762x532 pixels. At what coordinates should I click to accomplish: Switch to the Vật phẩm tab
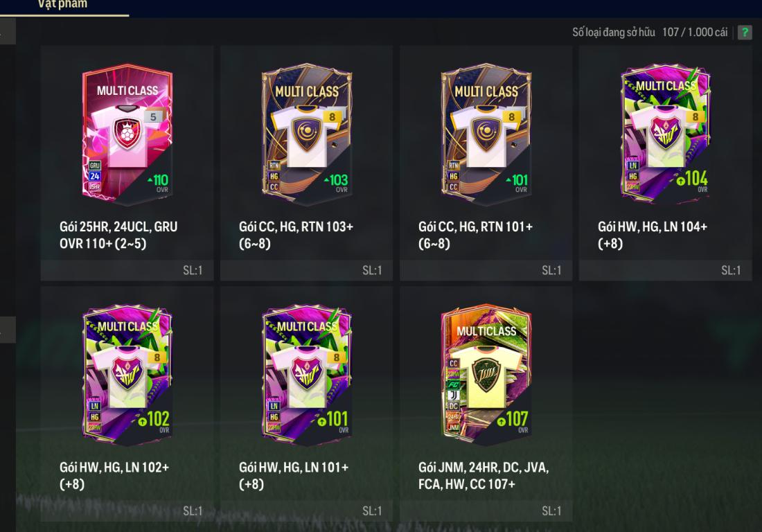point(63,5)
